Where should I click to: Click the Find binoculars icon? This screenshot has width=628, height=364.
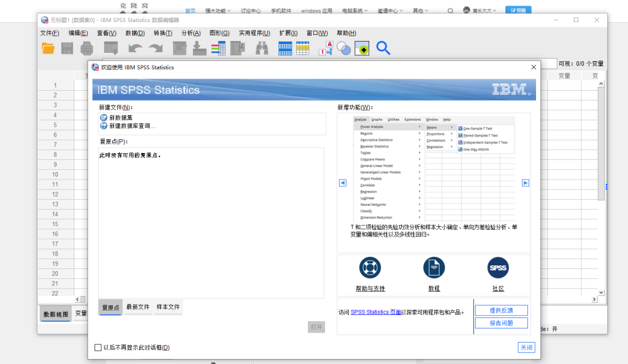click(x=262, y=48)
